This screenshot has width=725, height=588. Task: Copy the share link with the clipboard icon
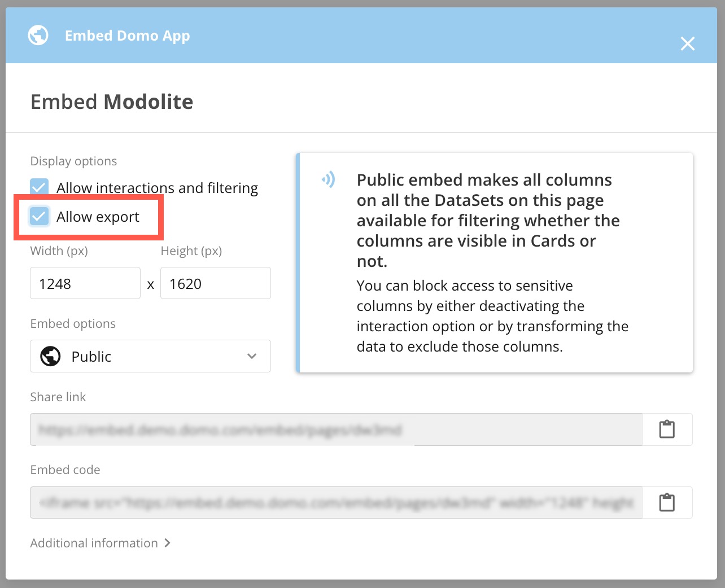pyautogui.click(x=667, y=429)
